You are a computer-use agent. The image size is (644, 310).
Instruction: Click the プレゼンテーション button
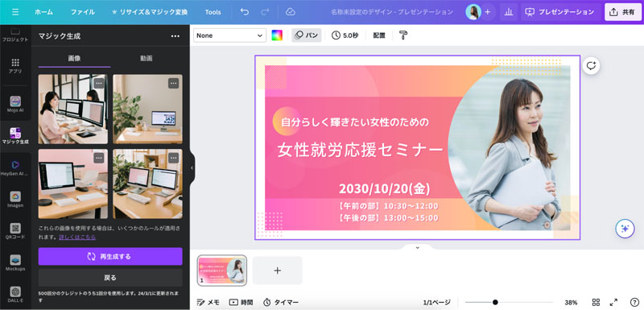click(559, 12)
